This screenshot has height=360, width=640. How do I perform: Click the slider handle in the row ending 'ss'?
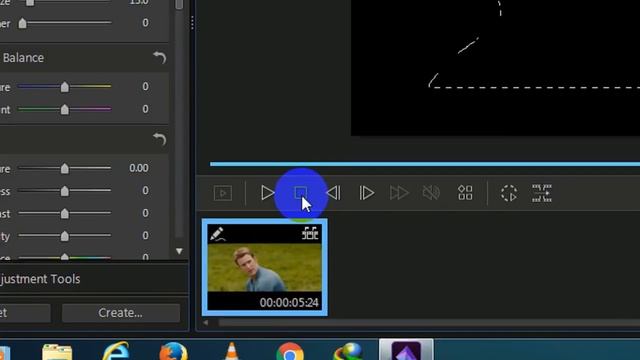[64, 191]
